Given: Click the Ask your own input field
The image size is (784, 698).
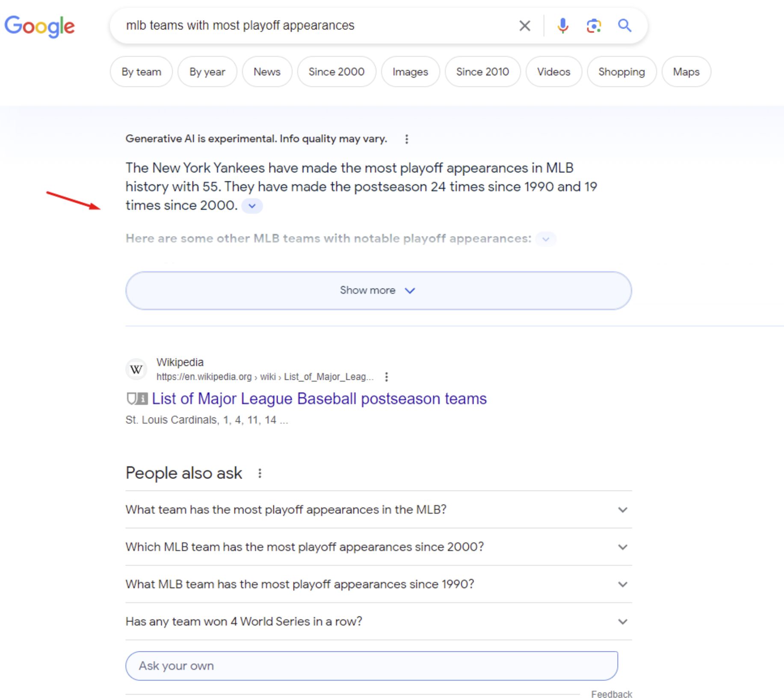Looking at the screenshot, I should click(x=371, y=665).
